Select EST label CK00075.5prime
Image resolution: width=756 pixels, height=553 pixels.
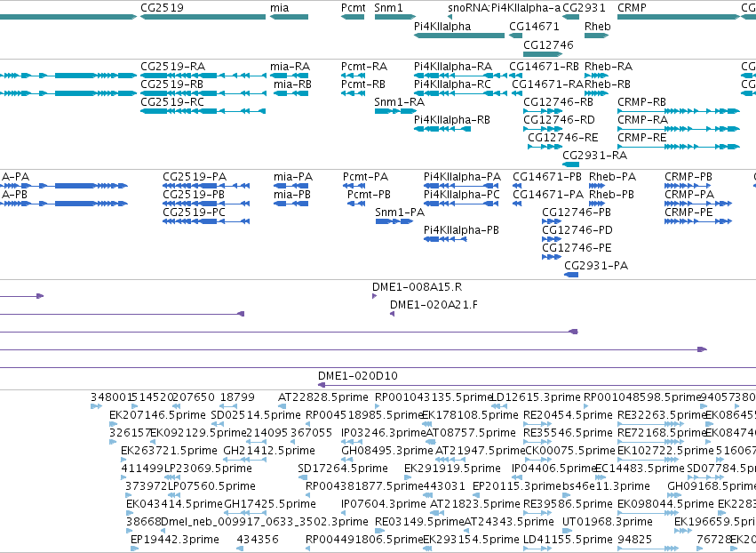coord(570,451)
